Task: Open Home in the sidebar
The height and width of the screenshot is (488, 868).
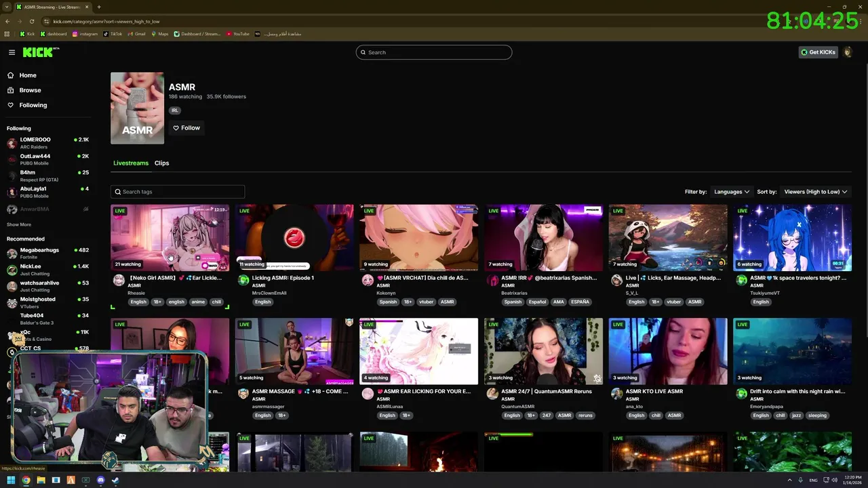Action: click(28, 75)
